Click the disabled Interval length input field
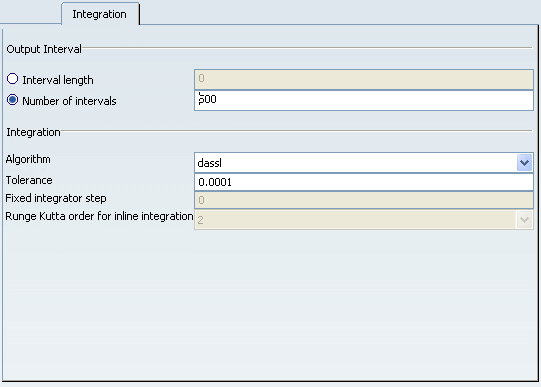The image size is (541, 387). pyautogui.click(x=364, y=79)
